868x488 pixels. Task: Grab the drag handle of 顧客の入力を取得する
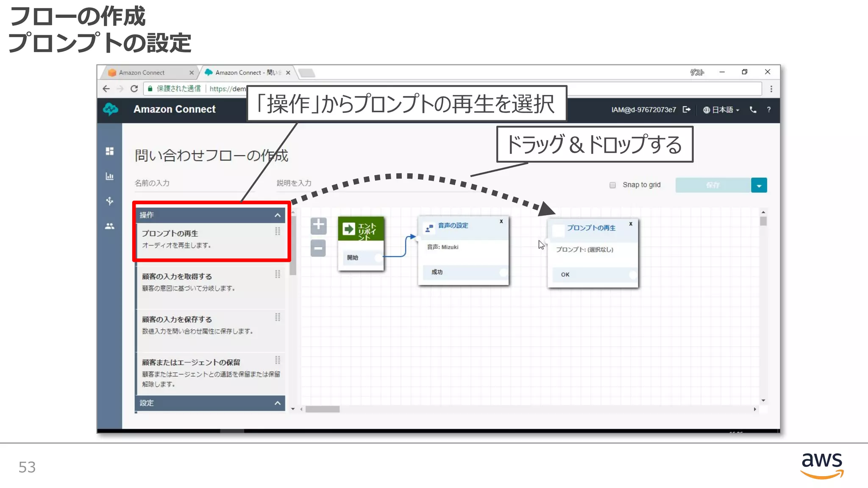278,274
